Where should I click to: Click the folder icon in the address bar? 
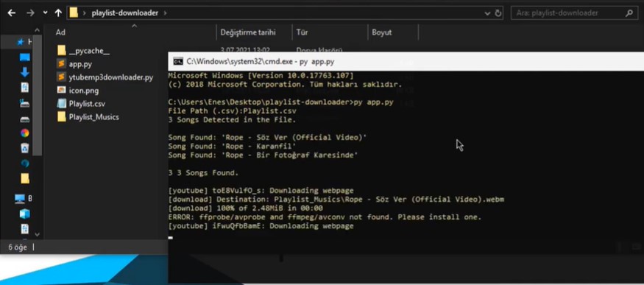(74, 13)
